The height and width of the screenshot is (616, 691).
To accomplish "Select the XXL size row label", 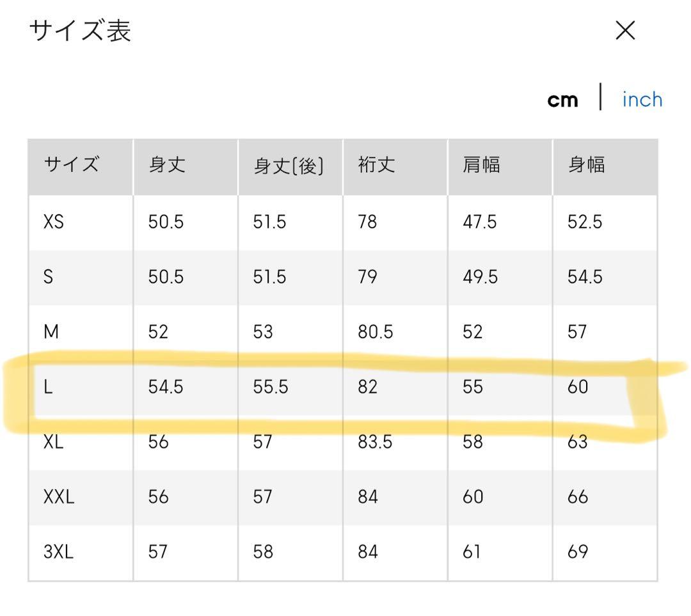I will (59, 497).
